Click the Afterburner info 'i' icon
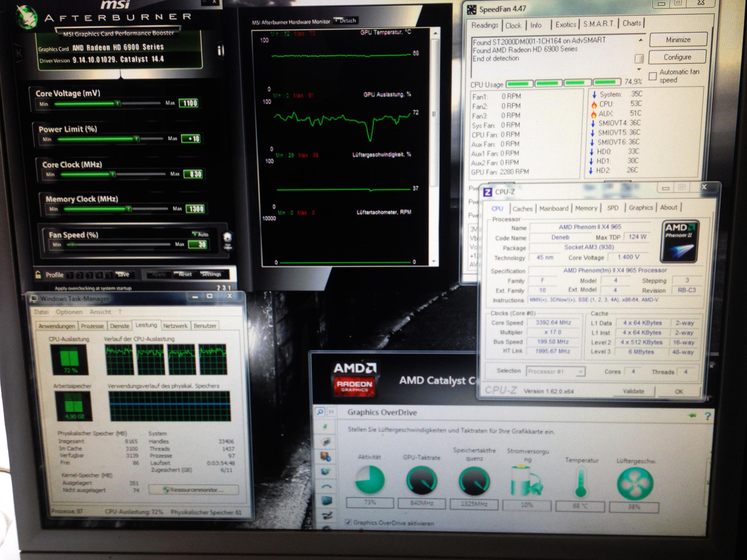This screenshot has height=560, width=747. coord(220,51)
